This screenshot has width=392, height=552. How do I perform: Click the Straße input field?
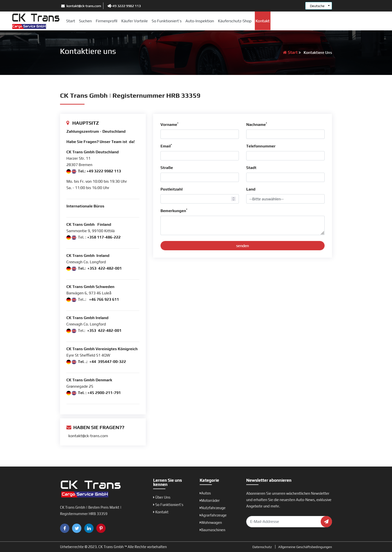pos(200,177)
